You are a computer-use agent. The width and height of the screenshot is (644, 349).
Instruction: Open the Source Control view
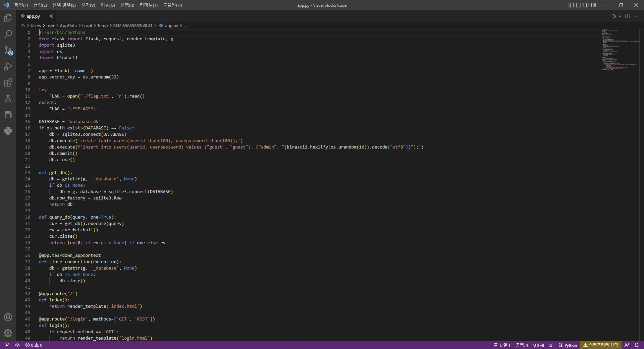[8, 50]
